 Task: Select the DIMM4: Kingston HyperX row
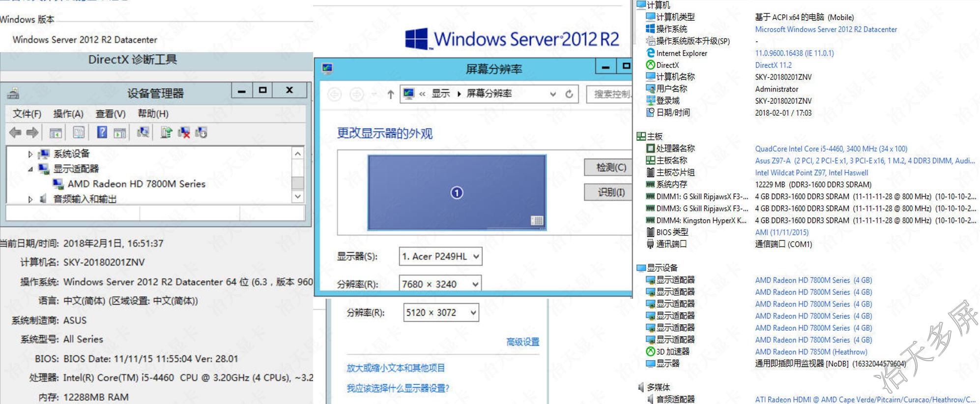(811, 220)
